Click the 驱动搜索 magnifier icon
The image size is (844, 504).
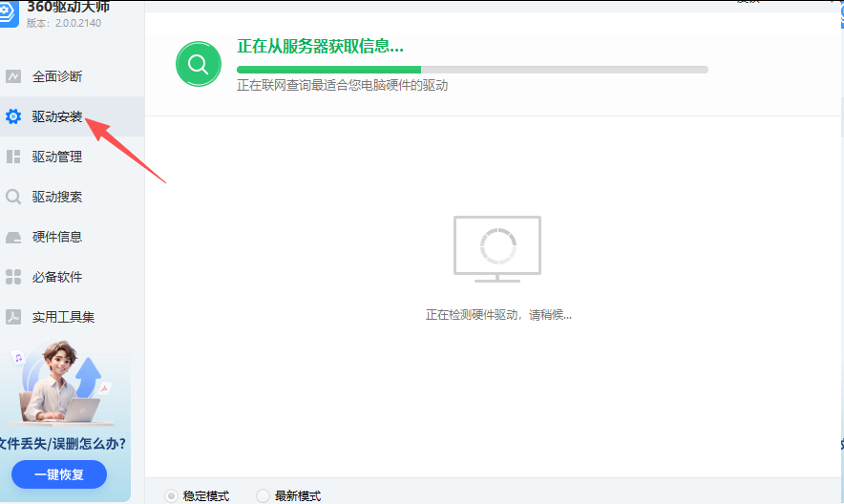tap(13, 197)
